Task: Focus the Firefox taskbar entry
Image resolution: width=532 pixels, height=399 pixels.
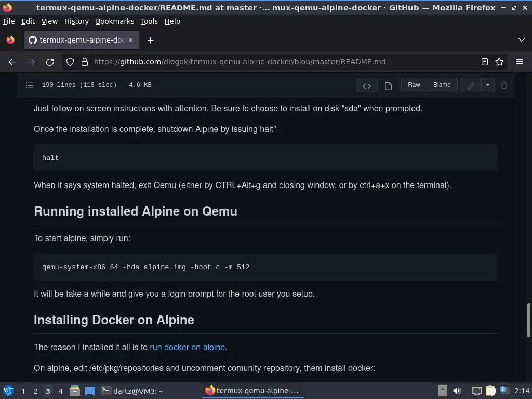Action: point(252,391)
